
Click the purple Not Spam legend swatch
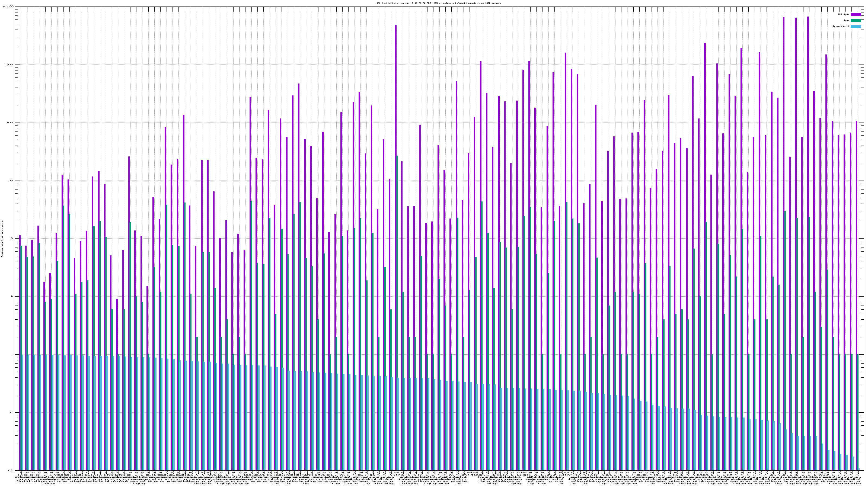tap(856, 14)
